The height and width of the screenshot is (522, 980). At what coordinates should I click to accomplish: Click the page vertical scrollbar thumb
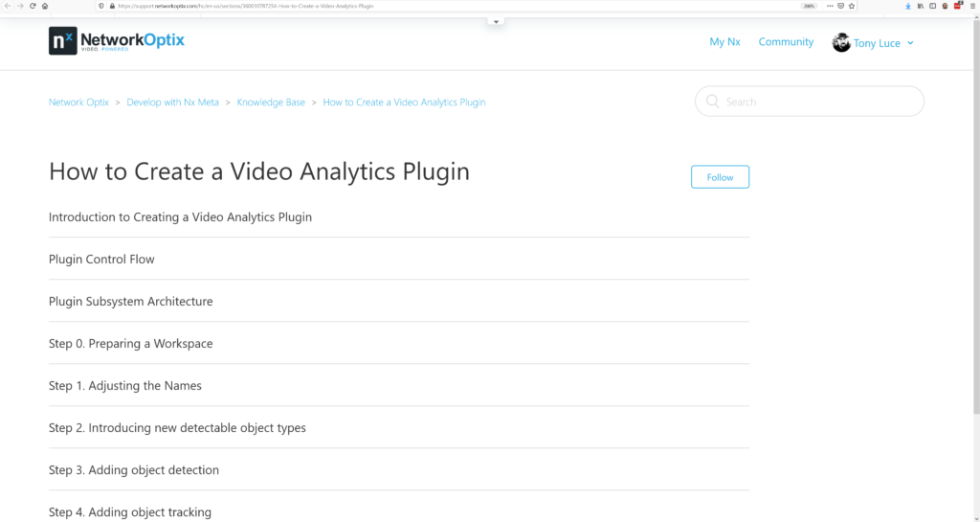pyautogui.click(x=976, y=216)
